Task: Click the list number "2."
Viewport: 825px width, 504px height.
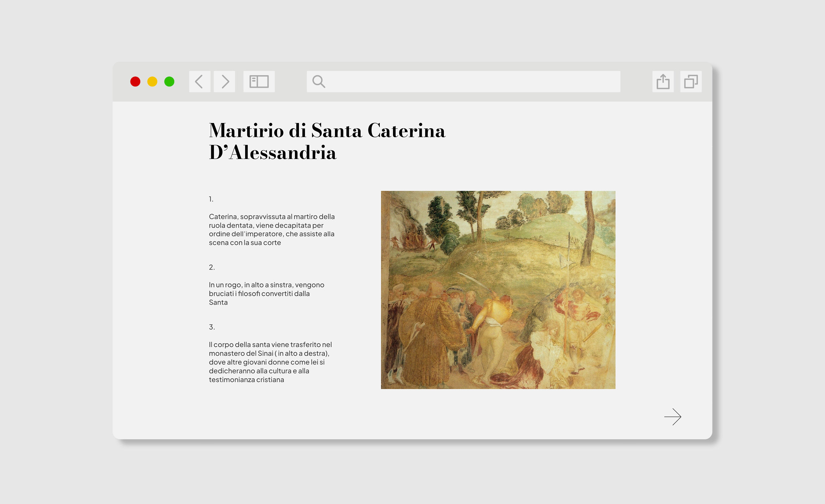Action: point(212,267)
